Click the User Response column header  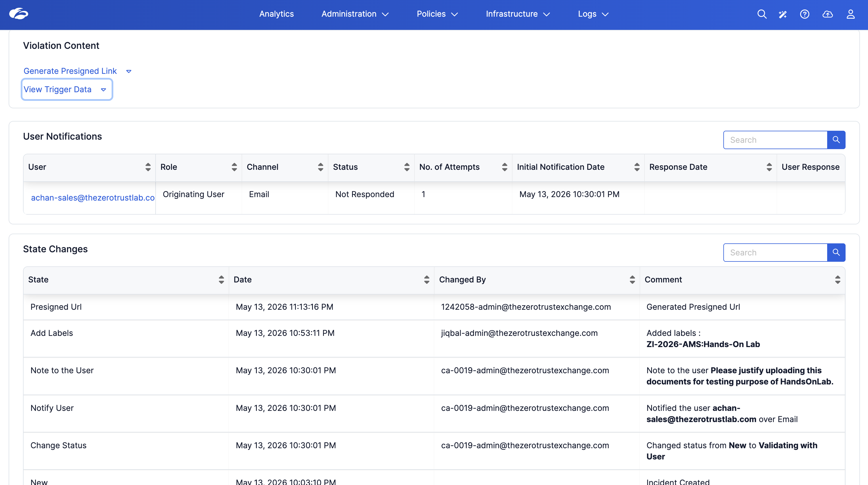coord(810,167)
